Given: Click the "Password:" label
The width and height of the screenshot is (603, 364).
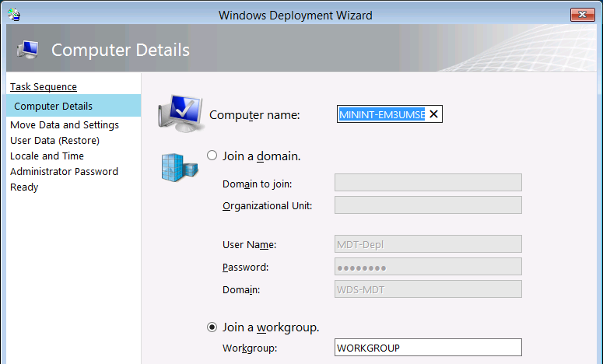Looking at the screenshot, I should pos(245,267).
